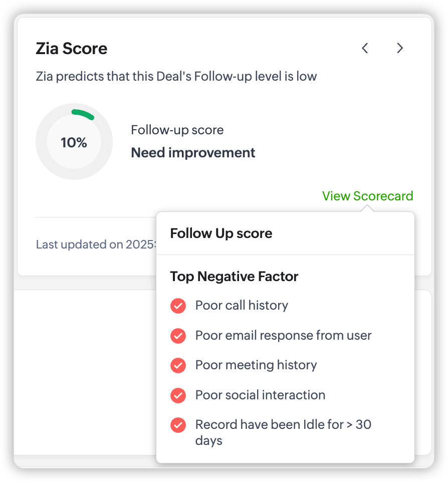Click the "Last updated on" timestamp text
The width and height of the screenshot is (448, 482).
[x=96, y=245]
